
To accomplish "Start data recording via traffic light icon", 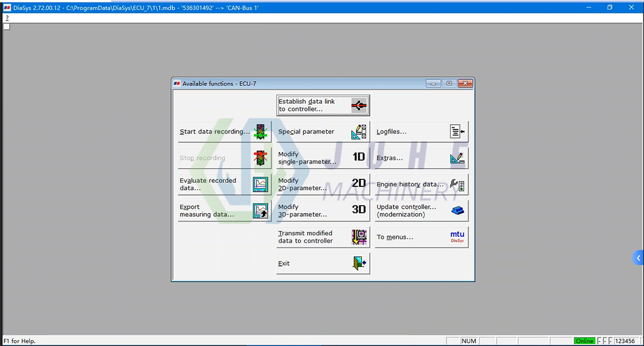I will (261, 132).
